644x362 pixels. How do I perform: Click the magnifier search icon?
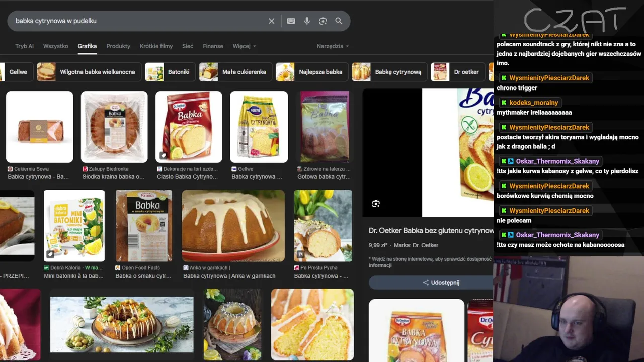(339, 21)
